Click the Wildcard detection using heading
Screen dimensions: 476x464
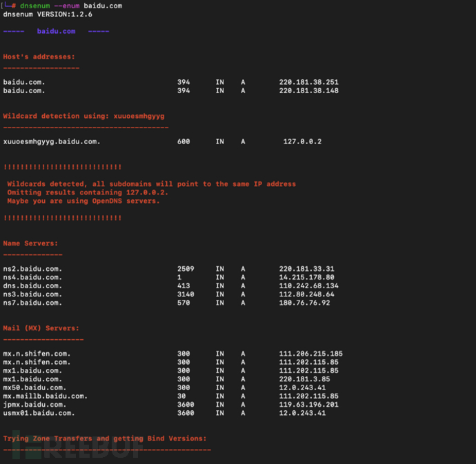[83, 117]
